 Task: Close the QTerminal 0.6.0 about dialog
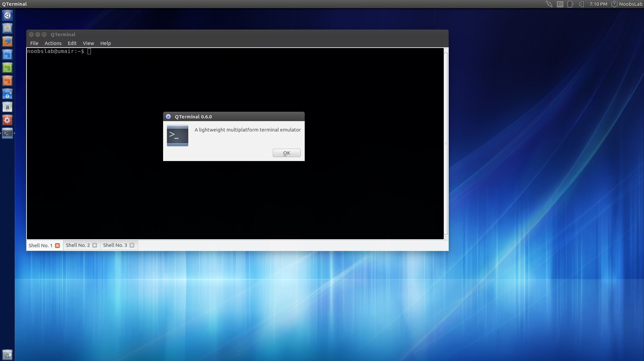pyautogui.click(x=168, y=117)
